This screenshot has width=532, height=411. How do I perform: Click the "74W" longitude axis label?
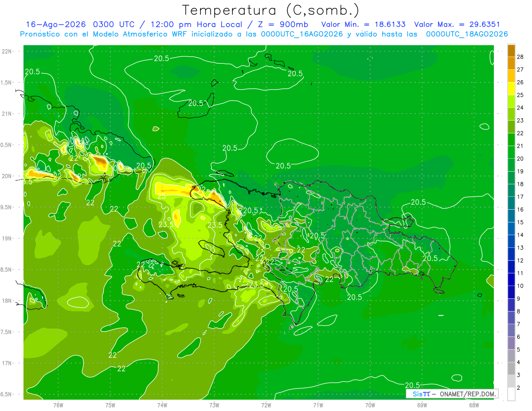pyautogui.click(x=162, y=405)
